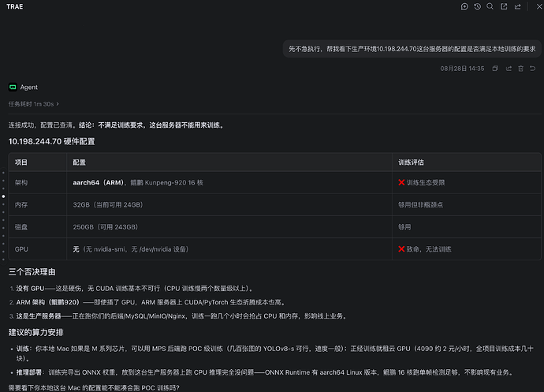Share the user message below its bubble
Viewport: 544px width, 392px height.
pos(509,69)
